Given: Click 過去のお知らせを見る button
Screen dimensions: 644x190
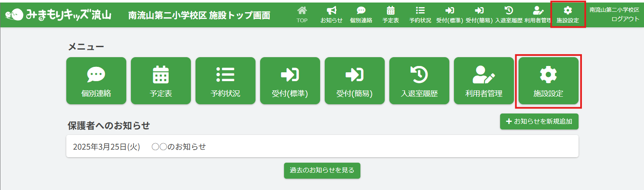Looking at the screenshot, I should click(x=322, y=171).
